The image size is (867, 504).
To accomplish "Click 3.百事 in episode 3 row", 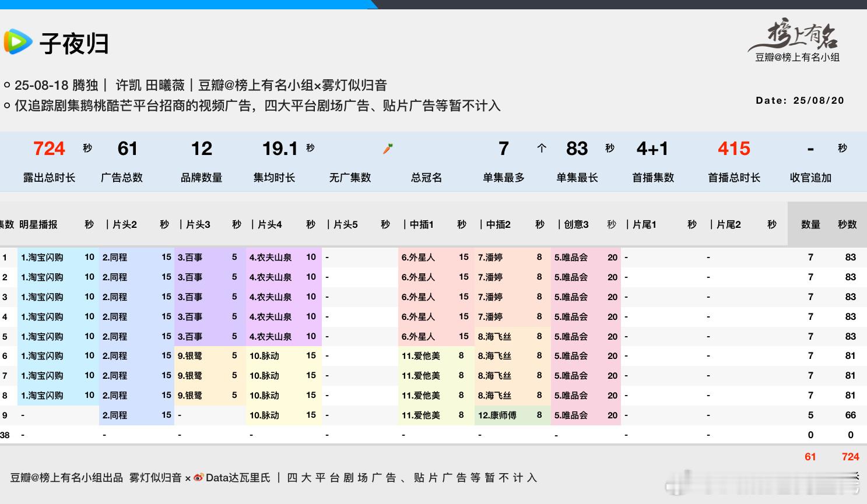I will 190,297.
